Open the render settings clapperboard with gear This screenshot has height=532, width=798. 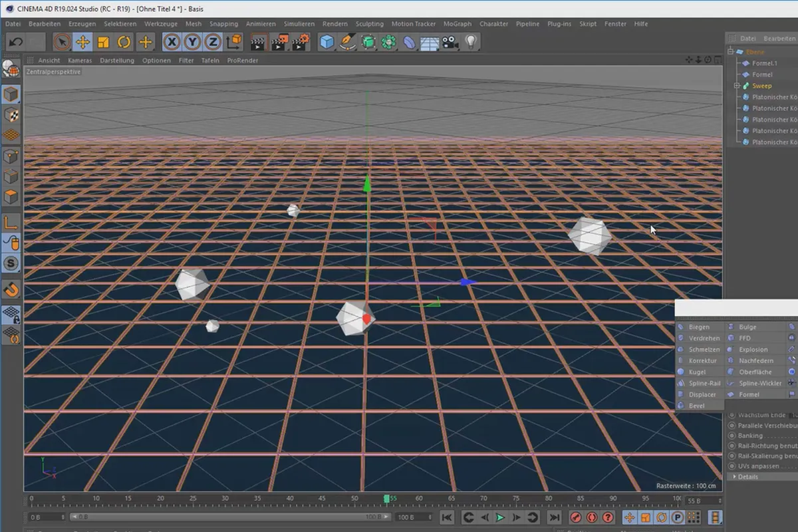pos(299,42)
